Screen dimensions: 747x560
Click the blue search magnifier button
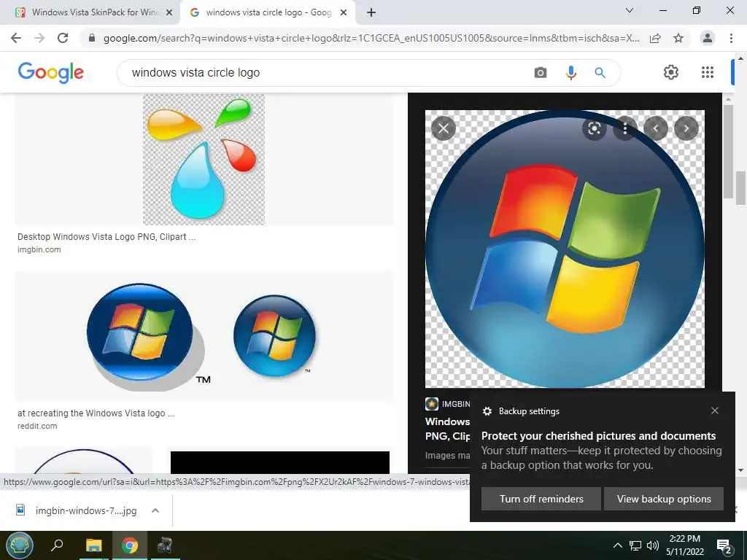click(x=600, y=73)
